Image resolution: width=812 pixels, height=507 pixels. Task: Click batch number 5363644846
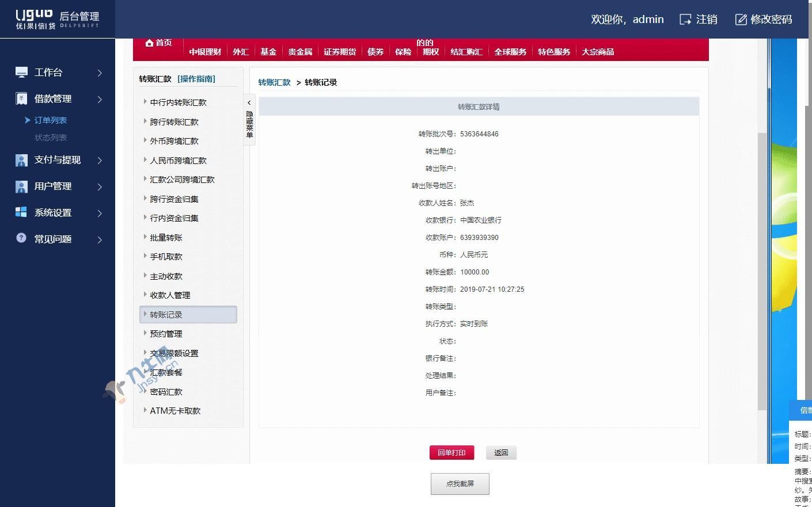tap(479, 134)
